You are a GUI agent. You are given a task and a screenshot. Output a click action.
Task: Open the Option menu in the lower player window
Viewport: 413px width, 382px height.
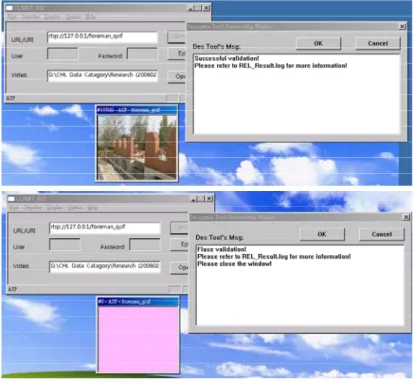[75, 207]
